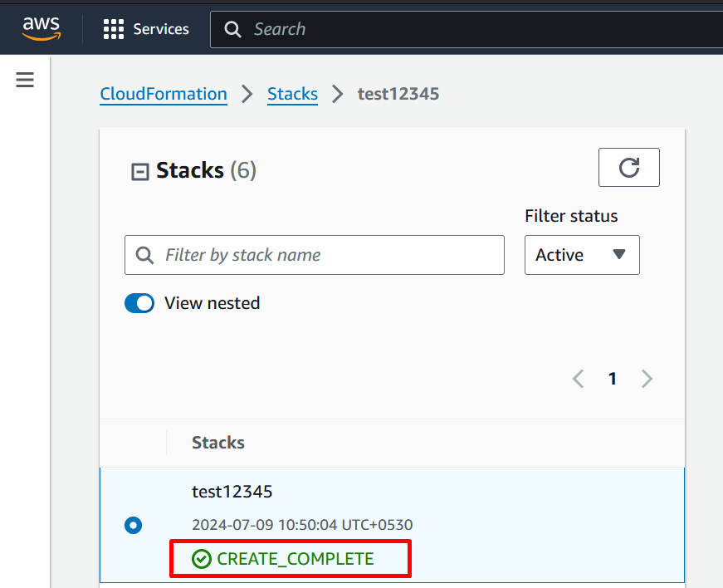Go to the next page of stacks
The width and height of the screenshot is (723, 588).
(647, 379)
